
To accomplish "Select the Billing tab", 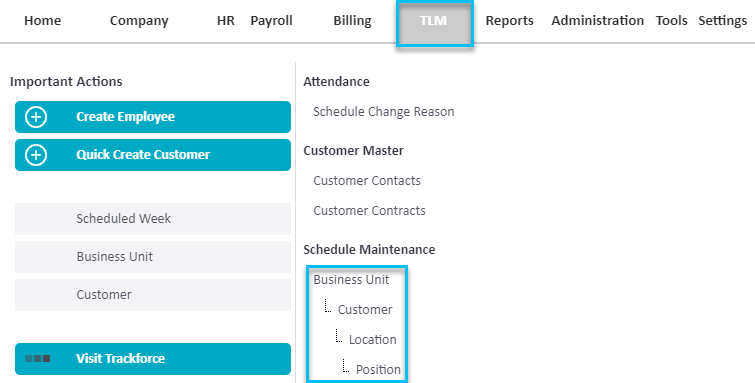I will point(352,21).
